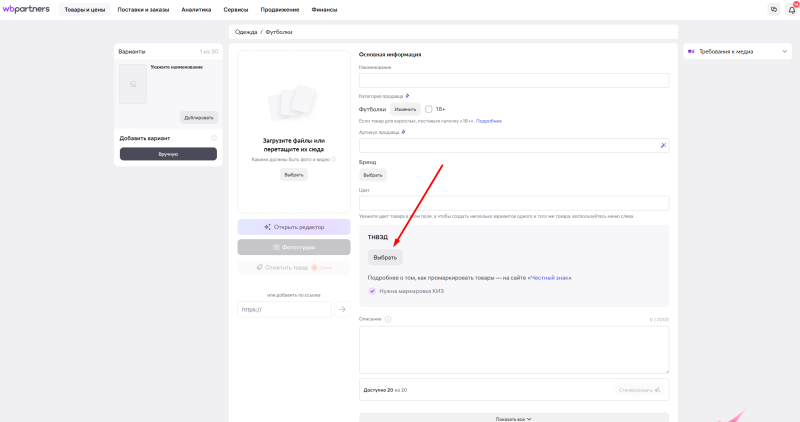Viewport: 800px width, 422px height.
Task: Expand the Требования к медиа panel
Action: pos(737,51)
